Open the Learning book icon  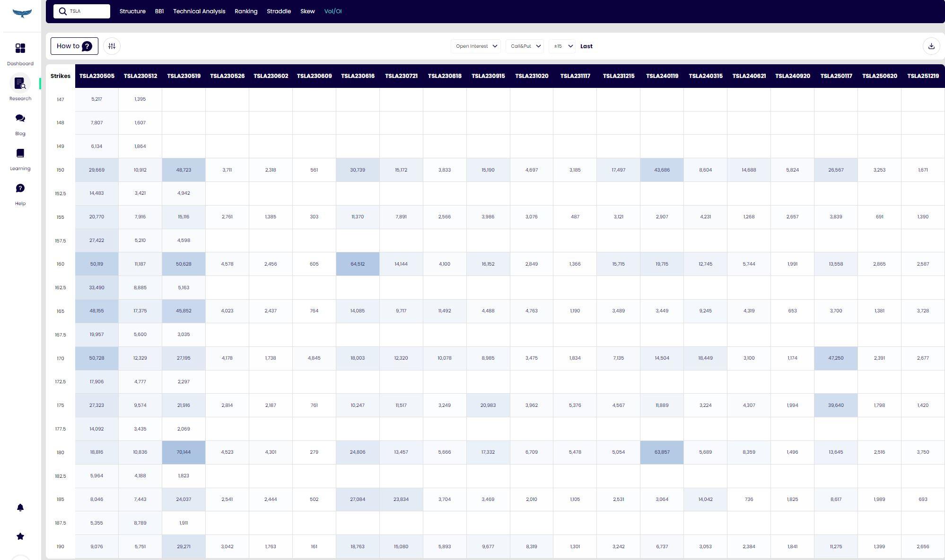tap(20, 154)
